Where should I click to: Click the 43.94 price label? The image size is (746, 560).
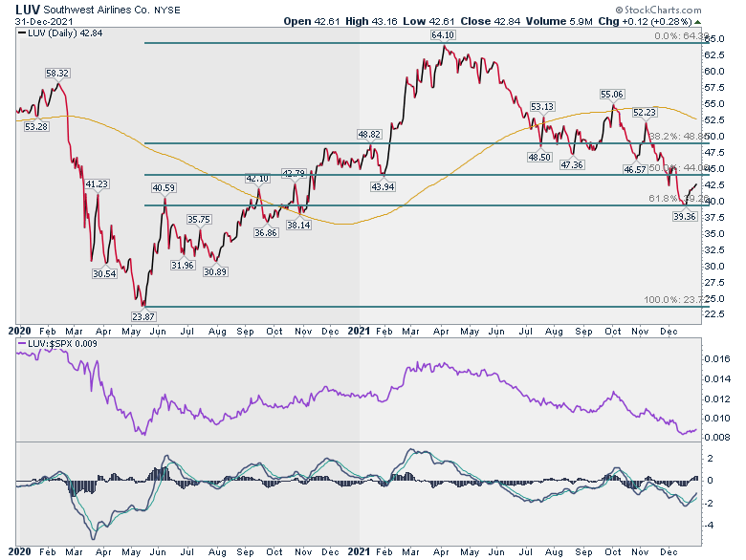(383, 186)
